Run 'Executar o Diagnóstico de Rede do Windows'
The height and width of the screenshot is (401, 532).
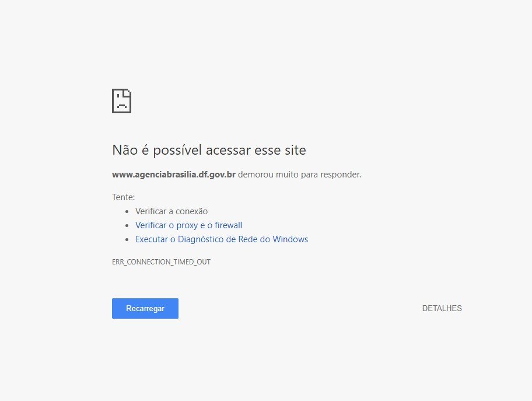click(222, 239)
